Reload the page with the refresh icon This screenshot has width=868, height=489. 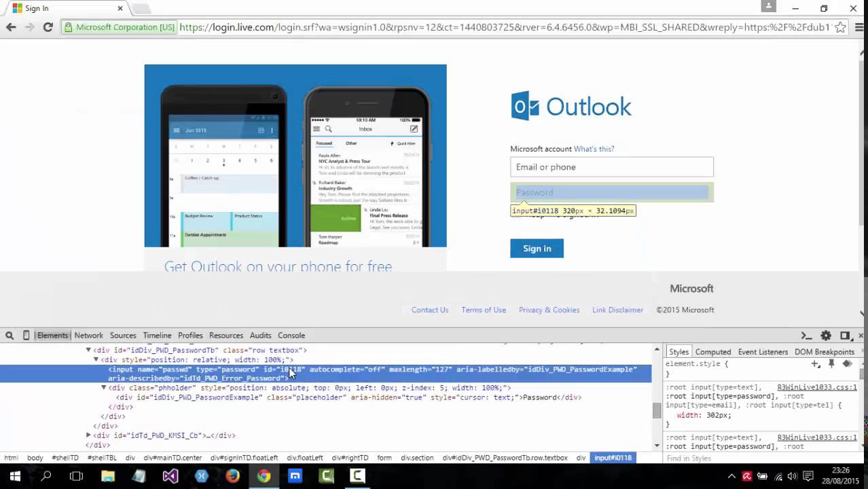[48, 27]
